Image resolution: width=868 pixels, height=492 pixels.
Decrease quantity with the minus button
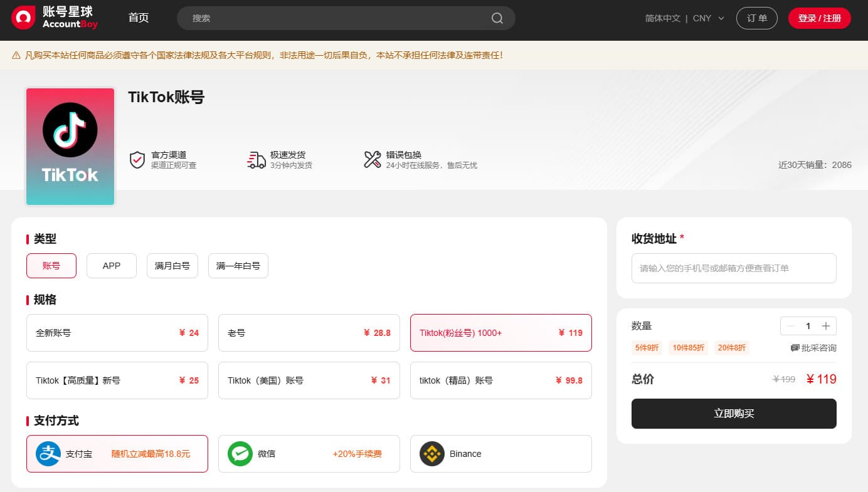791,326
